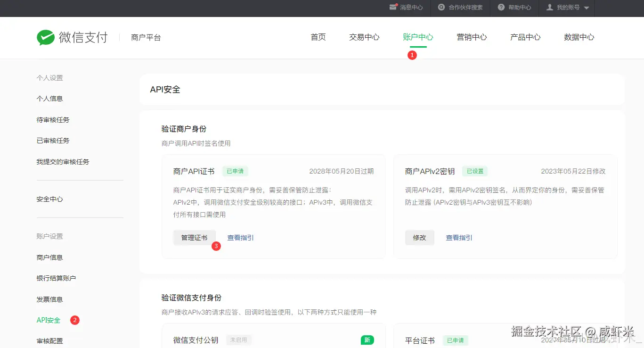
Task: Click the 2028年05月20日过期 expiry date
Action: click(x=342, y=171)
